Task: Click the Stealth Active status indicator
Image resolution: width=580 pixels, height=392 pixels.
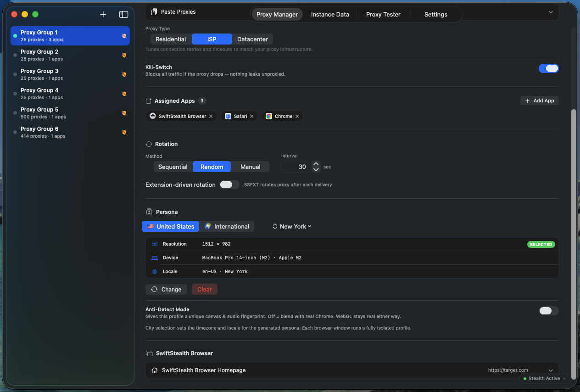Action: click(544, 378)
